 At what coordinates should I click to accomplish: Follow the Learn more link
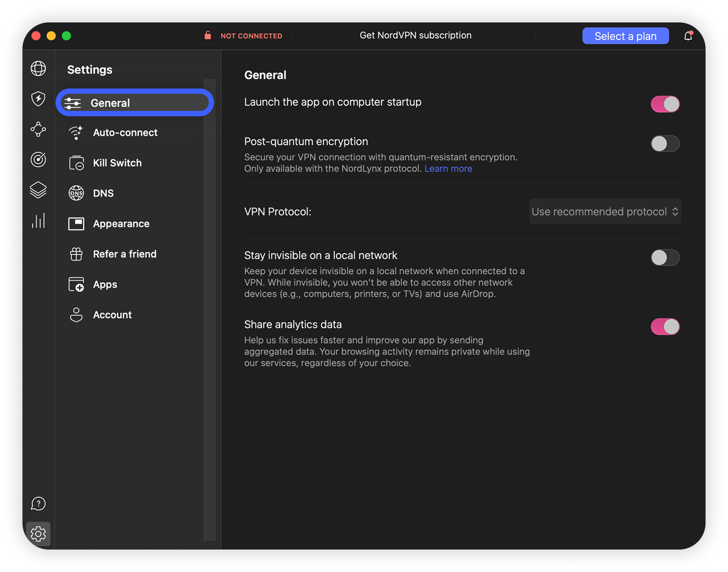pos(448,169)
